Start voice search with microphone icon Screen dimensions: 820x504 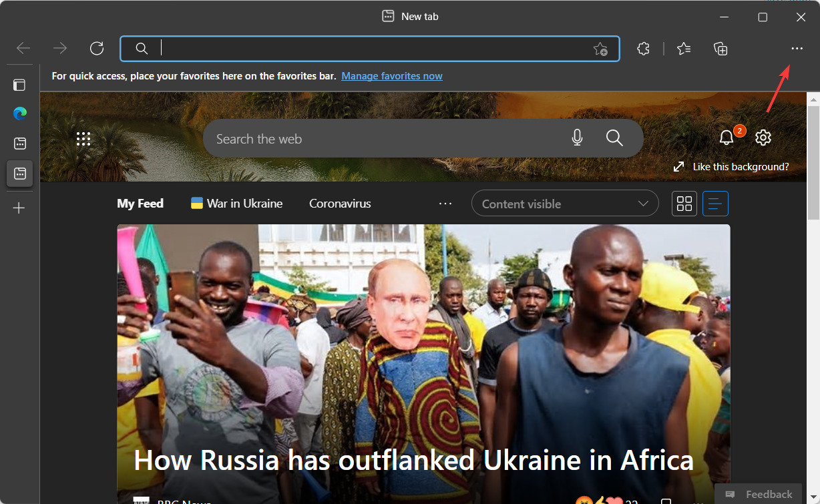(x=578, y=138)
